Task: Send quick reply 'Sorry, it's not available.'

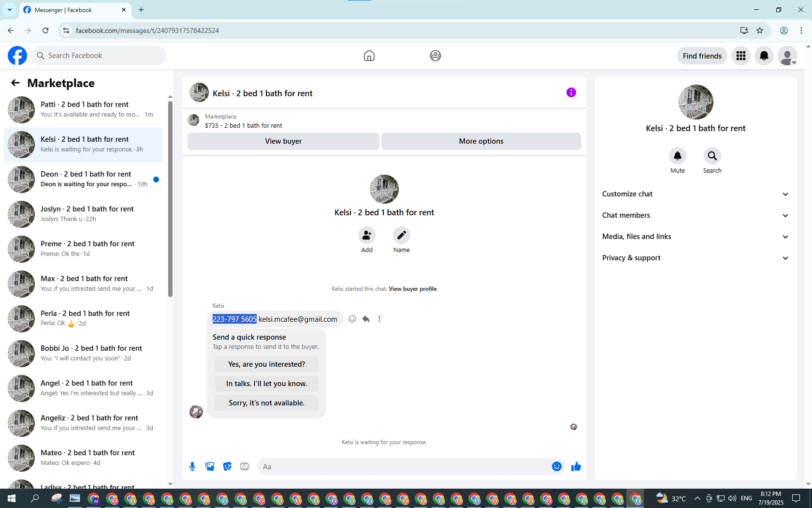Action: click(267, 403)
